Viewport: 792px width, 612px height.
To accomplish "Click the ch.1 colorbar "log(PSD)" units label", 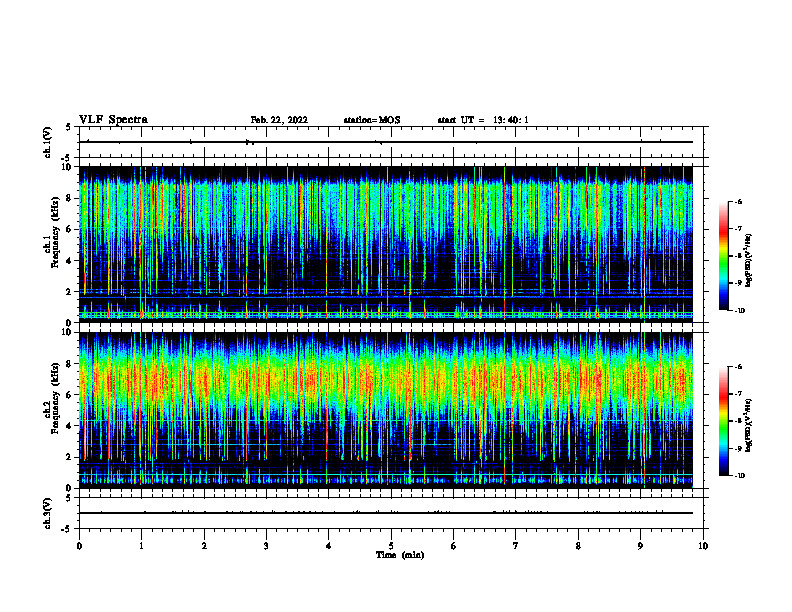I will tap(748, 261).
